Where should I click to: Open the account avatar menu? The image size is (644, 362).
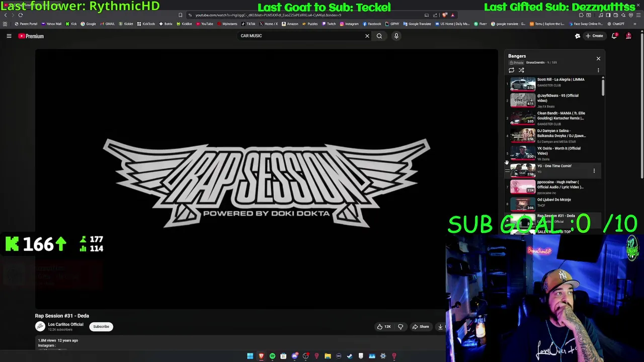pyautogui.click(x=628, y=36)
